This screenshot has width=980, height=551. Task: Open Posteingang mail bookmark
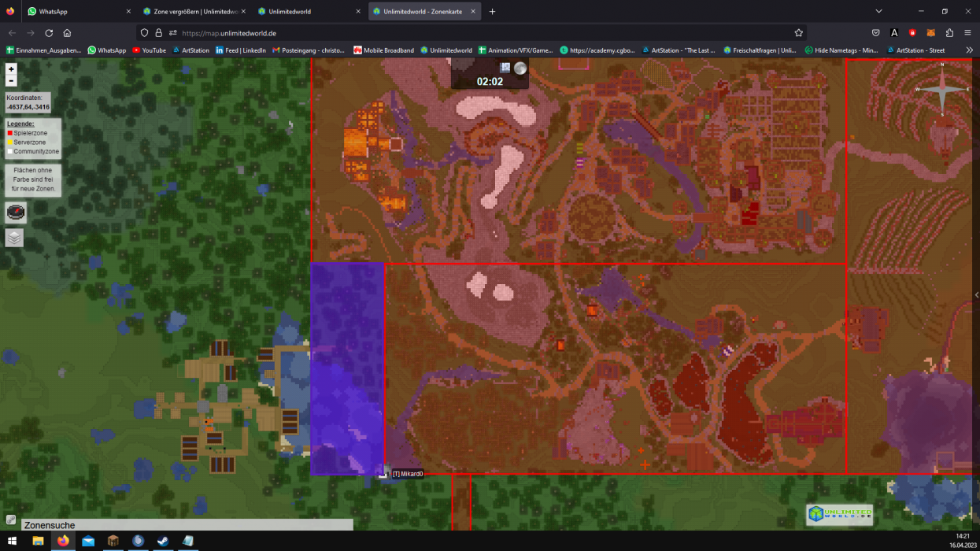tap(308, 50)
